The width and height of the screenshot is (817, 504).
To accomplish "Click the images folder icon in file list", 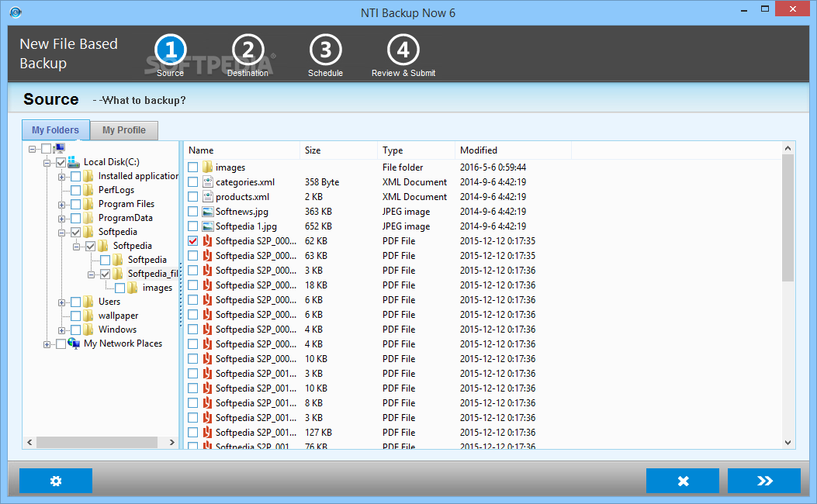I will 207,167.
